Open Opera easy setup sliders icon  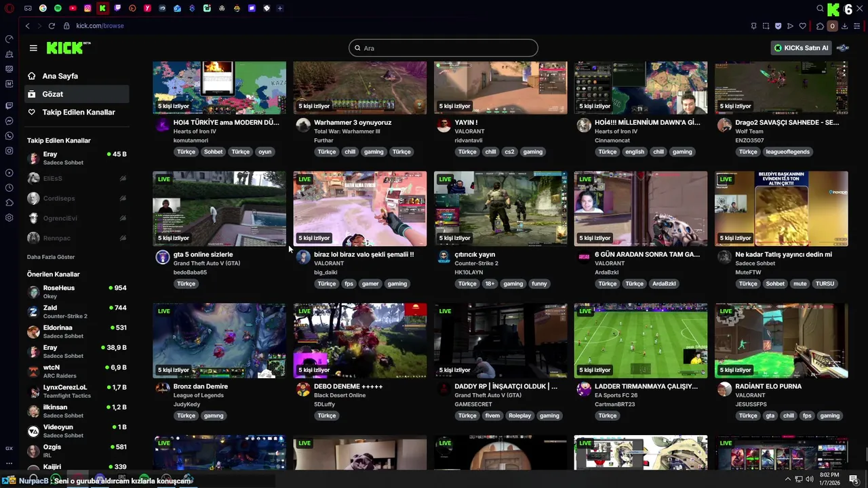857,26
